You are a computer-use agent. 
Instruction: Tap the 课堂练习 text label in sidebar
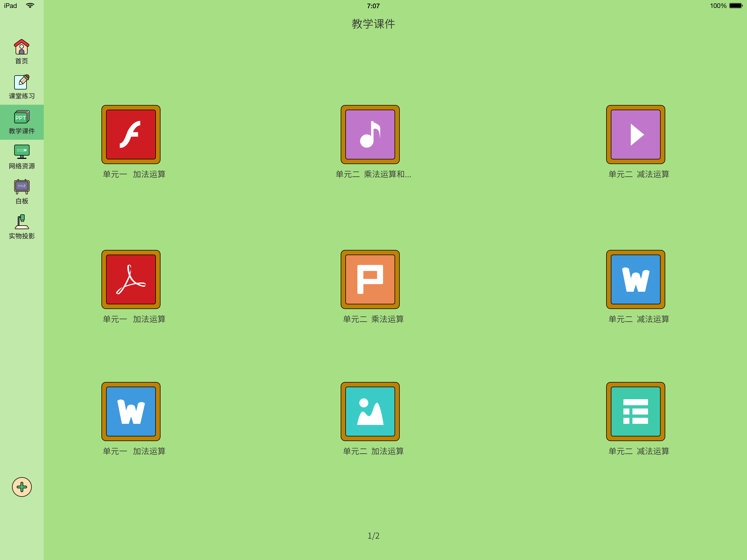pyautogui.click(x=22, y=96)
